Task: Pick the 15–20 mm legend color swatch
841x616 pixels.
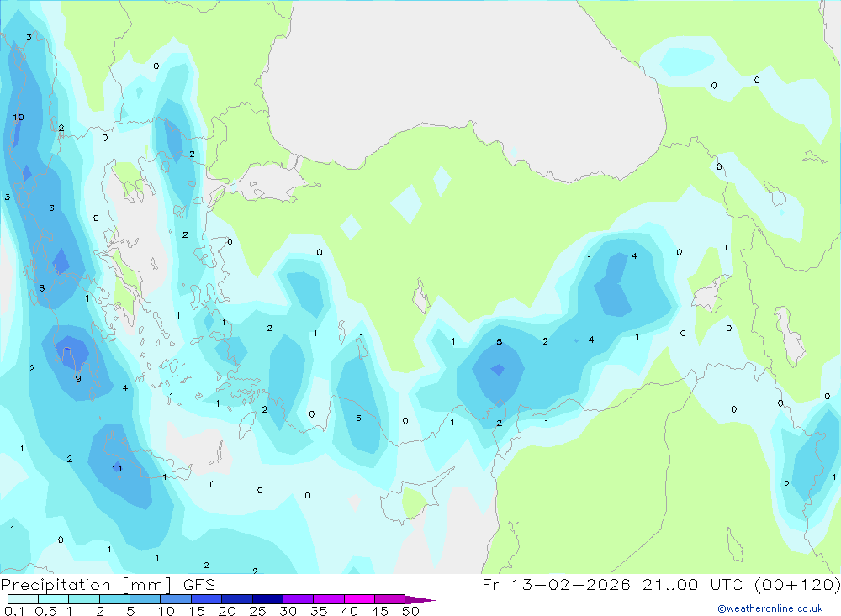Action: 207,599
